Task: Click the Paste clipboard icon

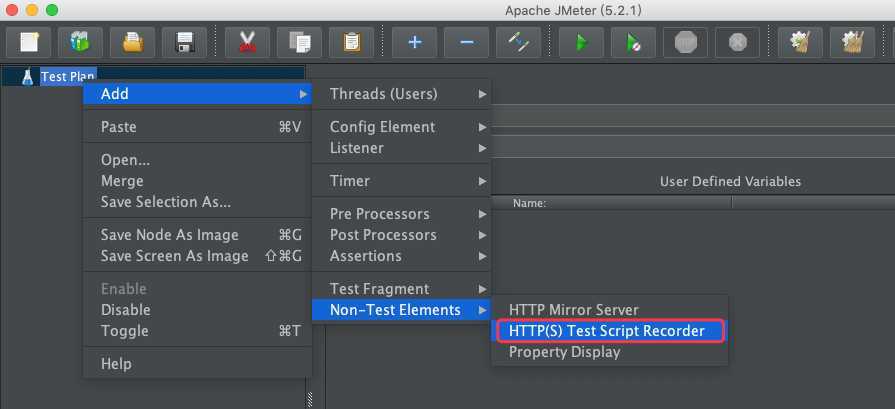Action: coord(352,42)
